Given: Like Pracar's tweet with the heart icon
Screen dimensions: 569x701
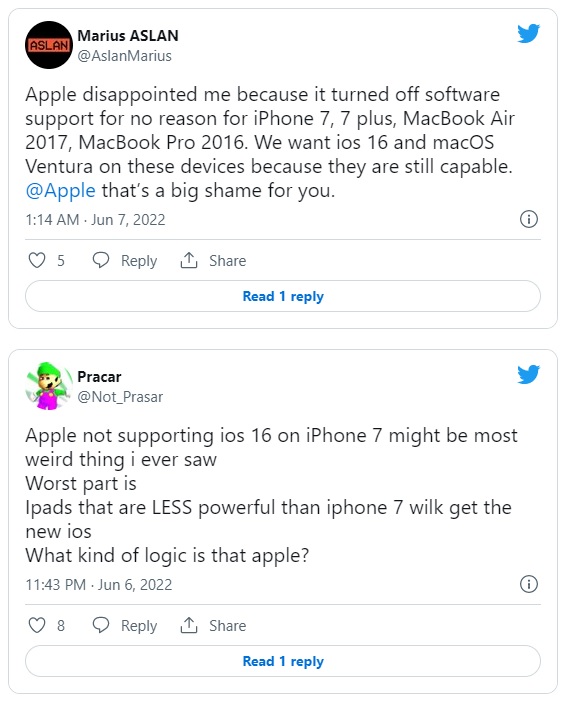Looking at the screenshot, I should pos(37,625).
